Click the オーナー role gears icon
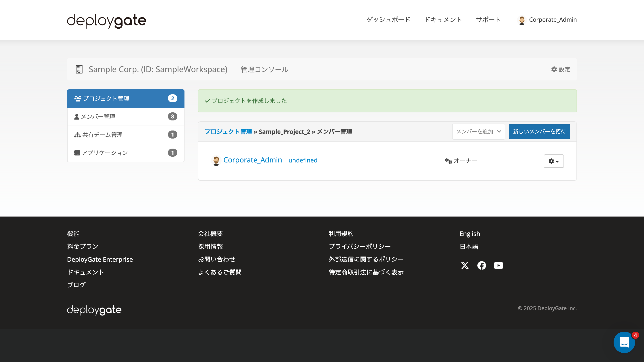 click(x=448, y=161)
